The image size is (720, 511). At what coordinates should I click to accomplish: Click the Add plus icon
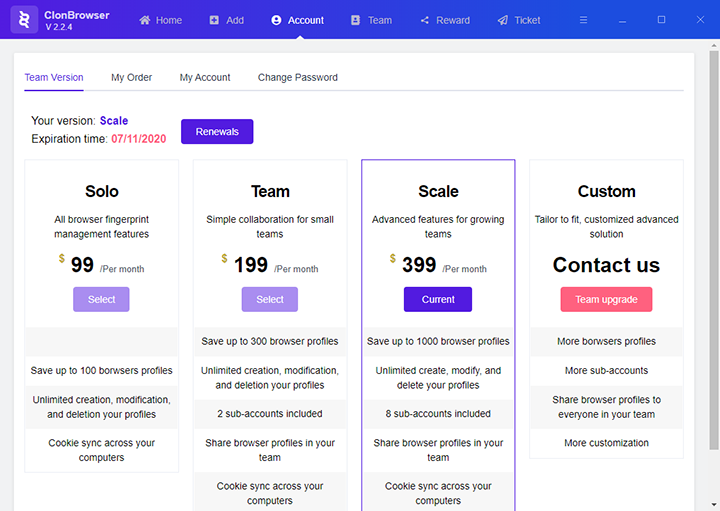point(214,20)
